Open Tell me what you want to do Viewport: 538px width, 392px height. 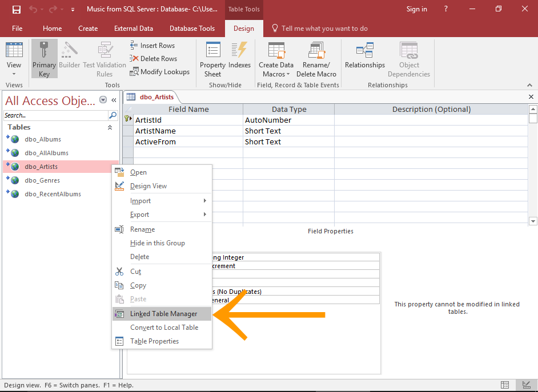324,28
